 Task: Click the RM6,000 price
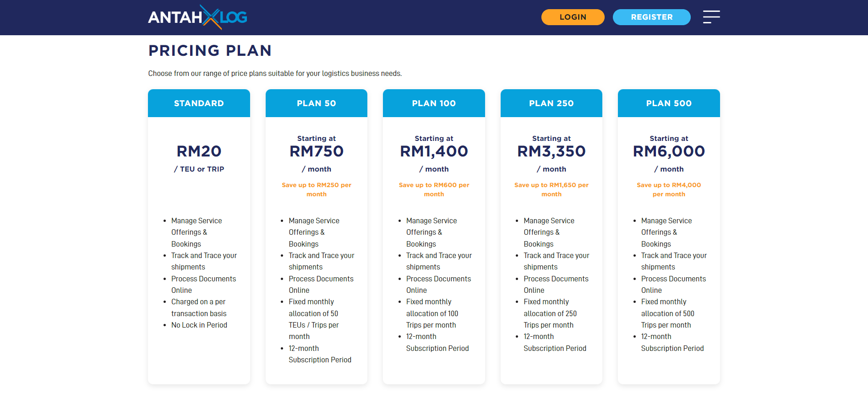tap(669, 151)
